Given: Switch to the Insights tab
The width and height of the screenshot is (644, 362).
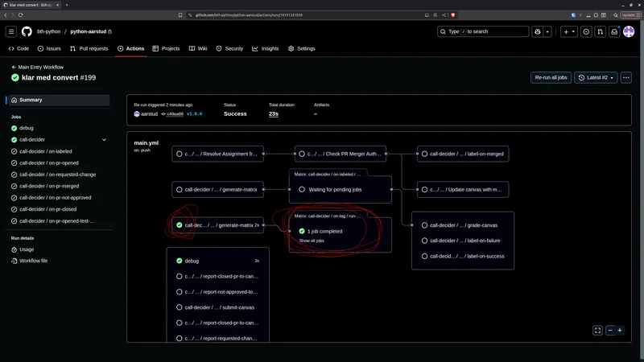Looking at the screenshot, I should coord(266,48).
